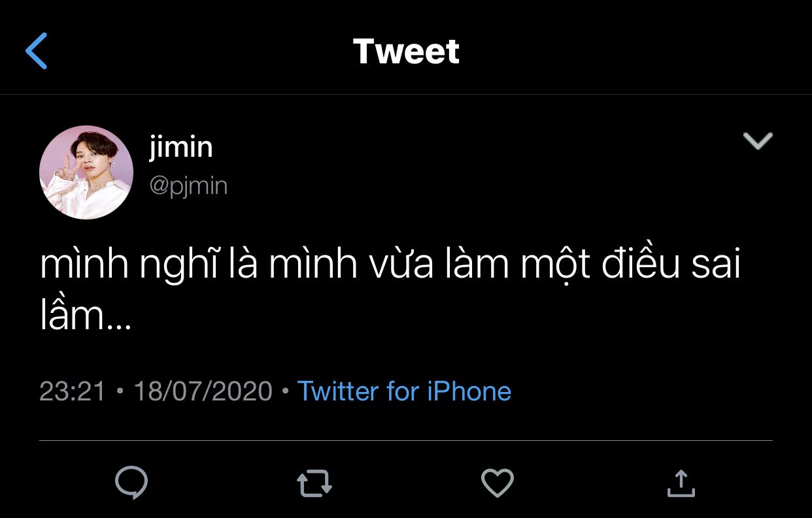Like the tweet with the heart
The height and width of the screenshot is (518, 812).
pos(498,483)
